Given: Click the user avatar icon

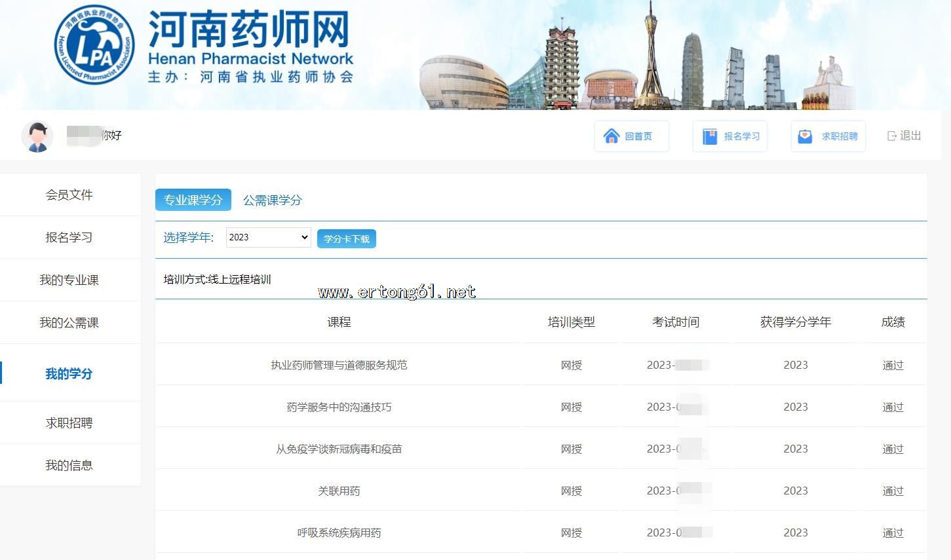Looking at the screenshot, I should tap(37, 136).
